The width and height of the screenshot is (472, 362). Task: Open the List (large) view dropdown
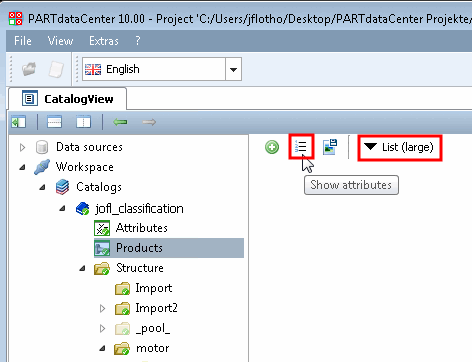400,147
